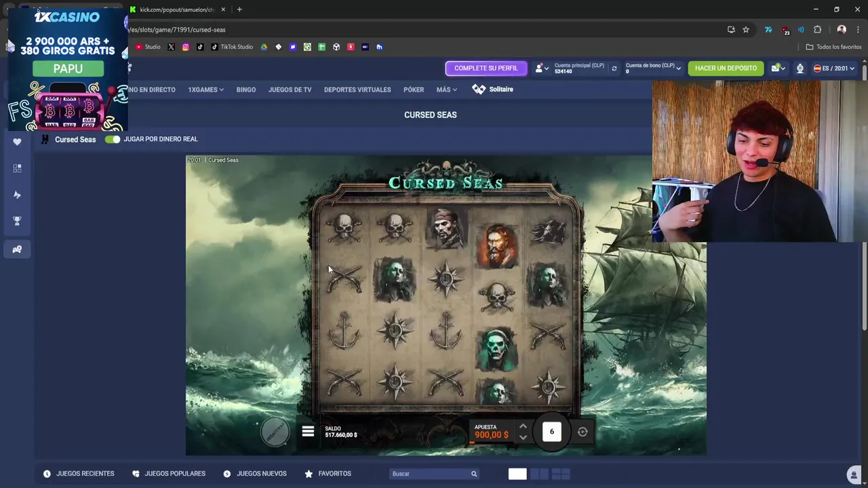Viewport: 868px width, 488px height.
Task: Click the Complete su perfil button
Action: [x=486, y=68]
